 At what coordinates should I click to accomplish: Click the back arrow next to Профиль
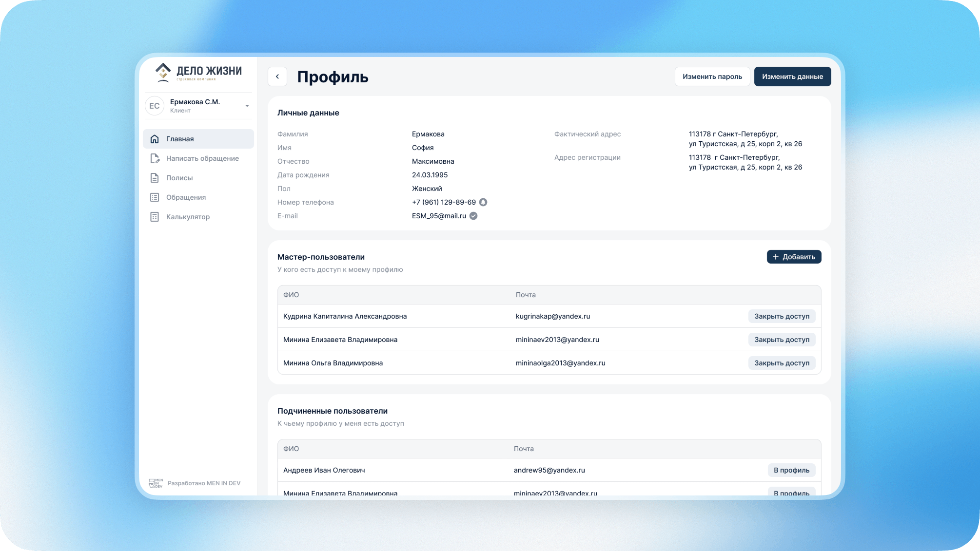(277, 76)
